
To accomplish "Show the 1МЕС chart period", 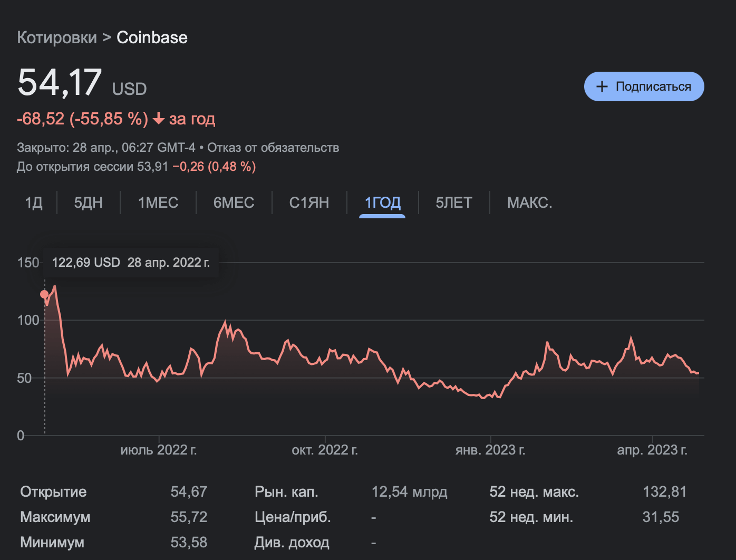I will [x=158, y=202].
